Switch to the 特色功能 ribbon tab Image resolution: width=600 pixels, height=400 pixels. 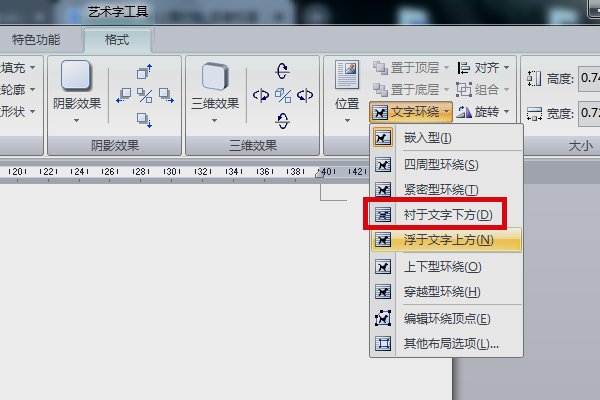click(x=36, y=40)
